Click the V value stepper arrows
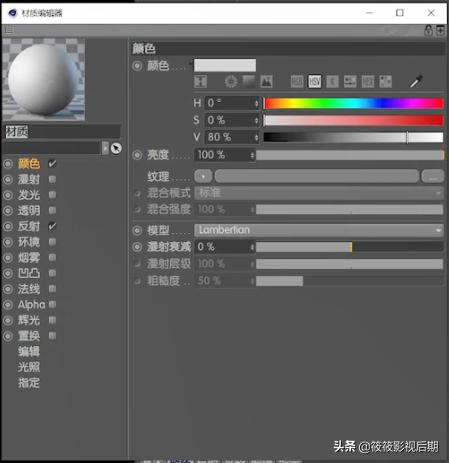The image size is (449, 463). point(256,137)
